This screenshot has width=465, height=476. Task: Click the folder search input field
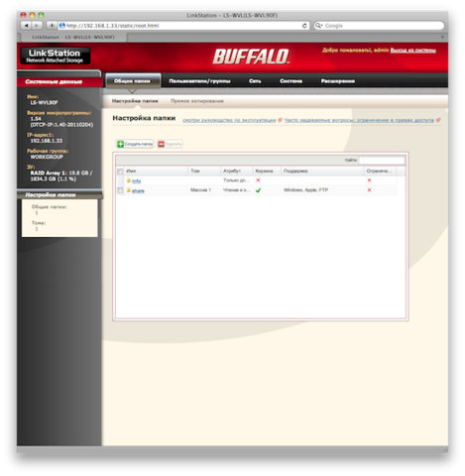tap(382, 160)
